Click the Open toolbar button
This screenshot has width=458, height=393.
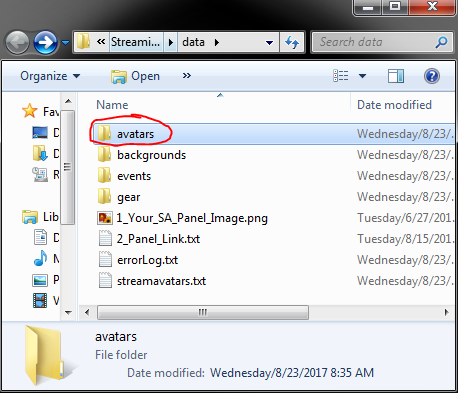click(135, 76)
